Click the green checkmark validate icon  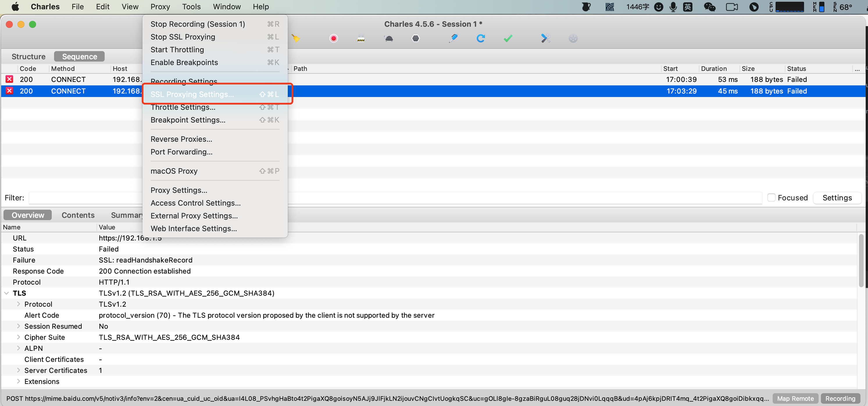click(x=508, y=38)
